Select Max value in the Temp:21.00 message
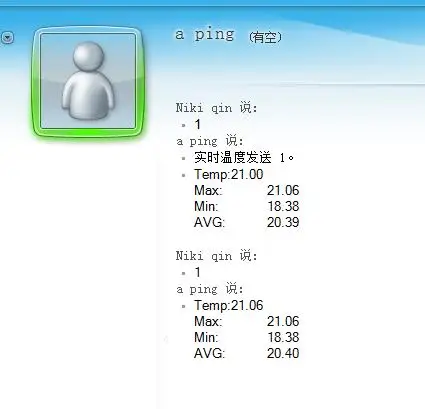This screenshot has height=409, width=425. click(283, 190)
